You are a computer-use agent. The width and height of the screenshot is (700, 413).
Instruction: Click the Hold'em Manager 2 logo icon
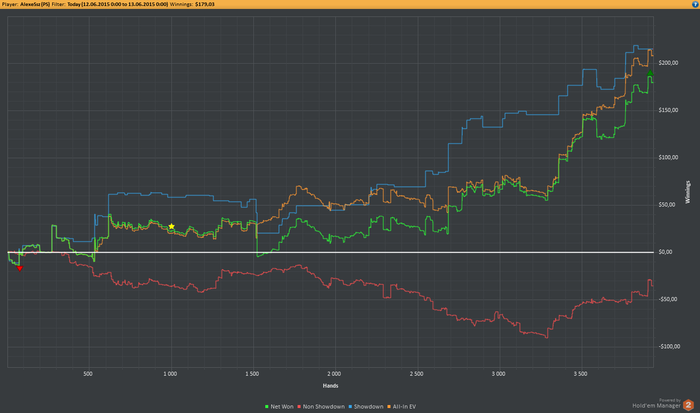[x=688, y=405]
